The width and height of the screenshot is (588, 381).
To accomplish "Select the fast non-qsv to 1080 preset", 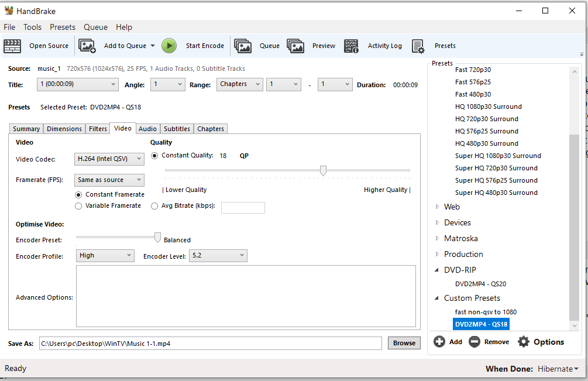I will [486, 312].
